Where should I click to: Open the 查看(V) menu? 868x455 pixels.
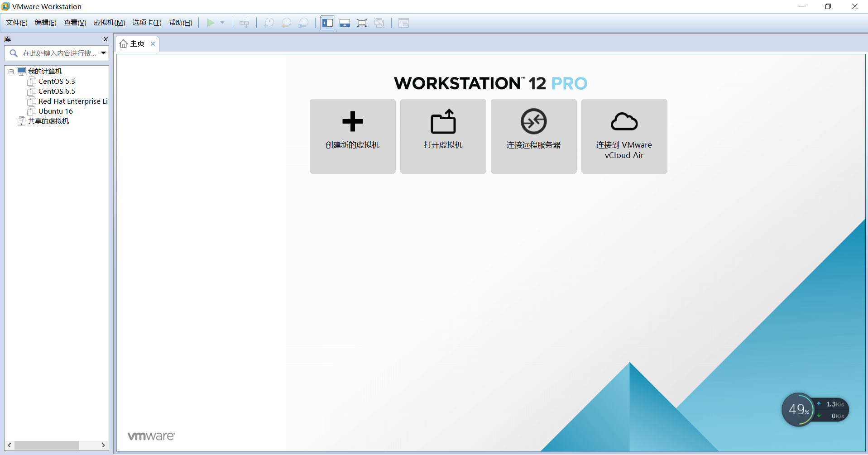[75, 23]
